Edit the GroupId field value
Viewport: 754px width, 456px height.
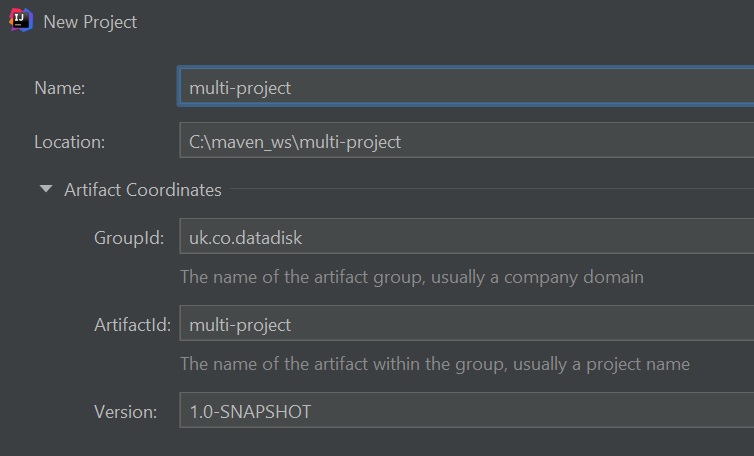[x=465, y=239]
